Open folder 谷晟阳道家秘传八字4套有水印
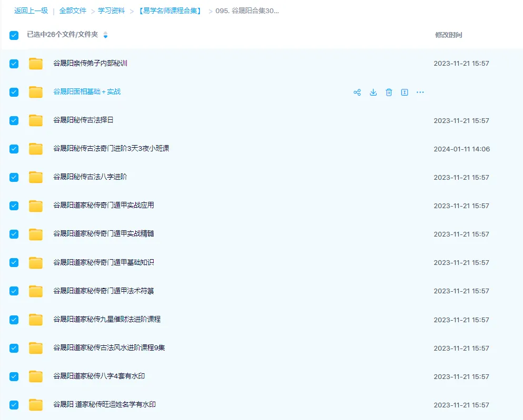This screenshot has height=420, width=523. [x=99, y=376]
